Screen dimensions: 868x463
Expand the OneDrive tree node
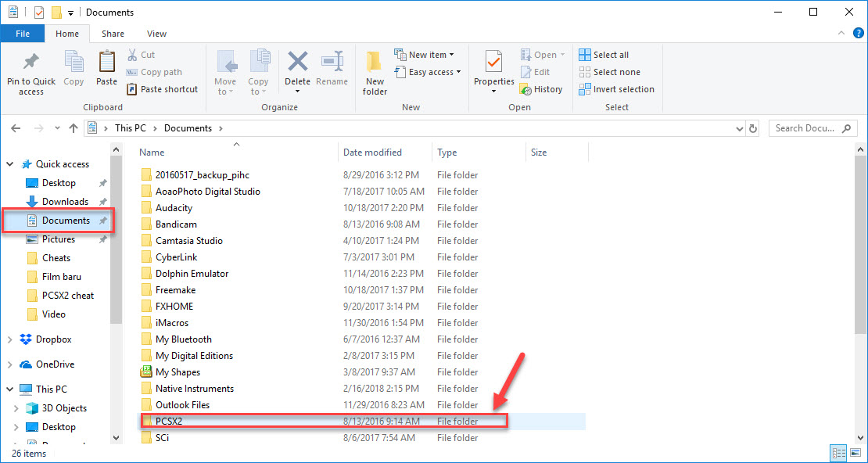10,364
